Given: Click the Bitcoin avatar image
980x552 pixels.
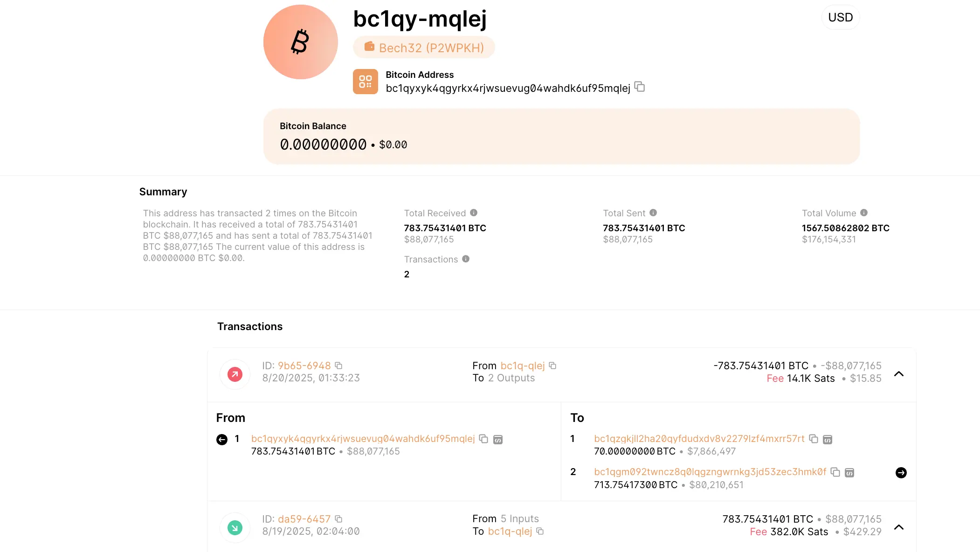Looking at the screenshot, I should click(x=300, y=41).
